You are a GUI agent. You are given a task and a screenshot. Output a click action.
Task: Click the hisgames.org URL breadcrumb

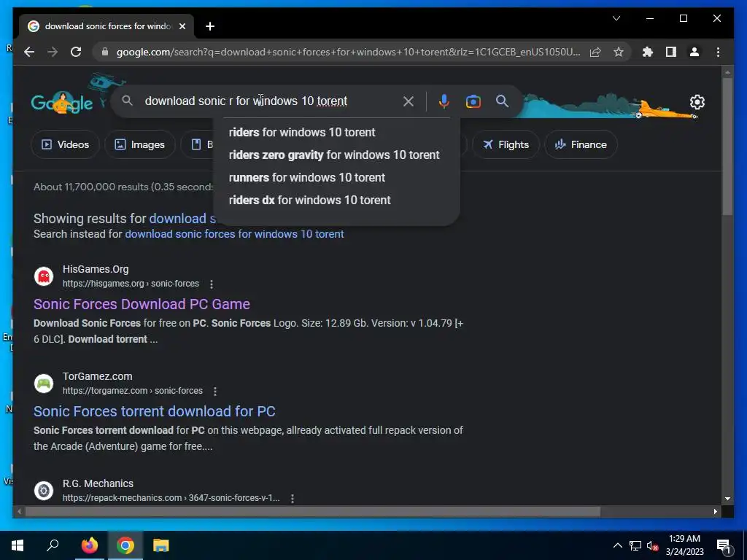click(131, 284)
